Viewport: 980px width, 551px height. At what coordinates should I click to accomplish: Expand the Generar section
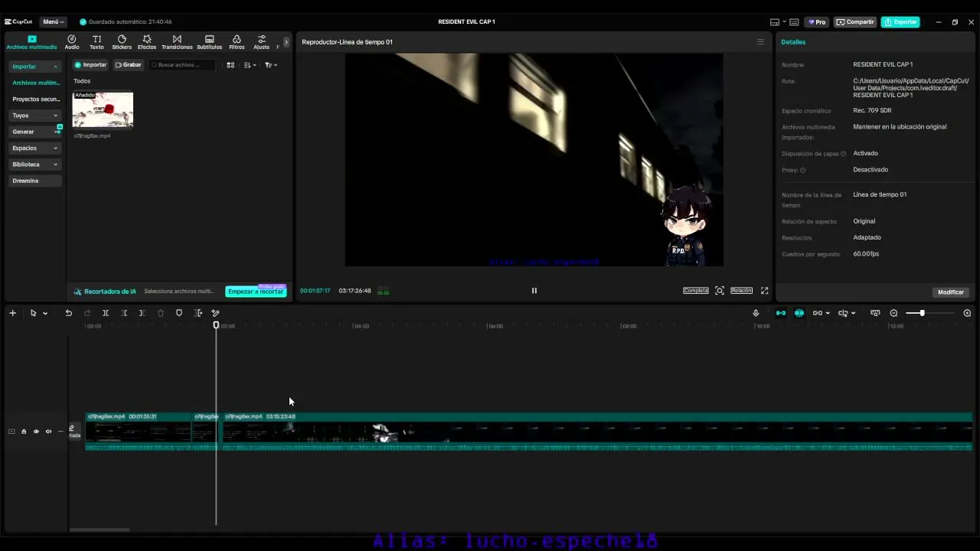click(x=55, y=132)
